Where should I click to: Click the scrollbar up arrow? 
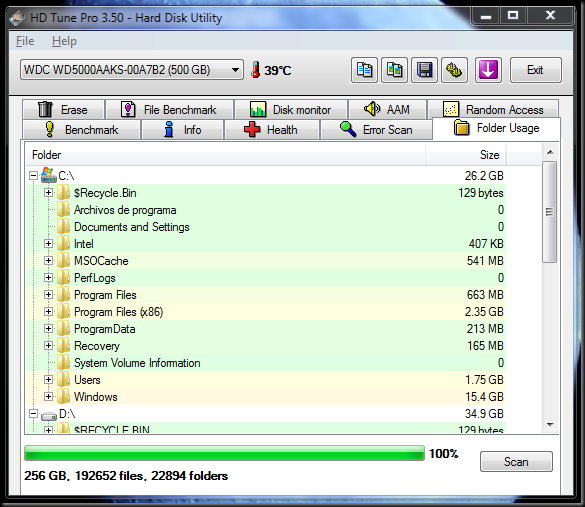pos(550,152)
